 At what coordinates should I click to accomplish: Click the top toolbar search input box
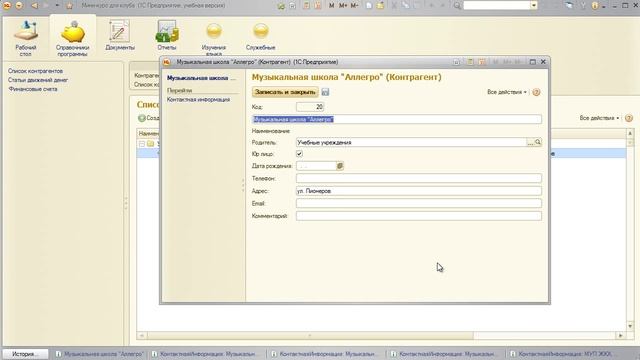pyautogui.click(x=497, y=5)
